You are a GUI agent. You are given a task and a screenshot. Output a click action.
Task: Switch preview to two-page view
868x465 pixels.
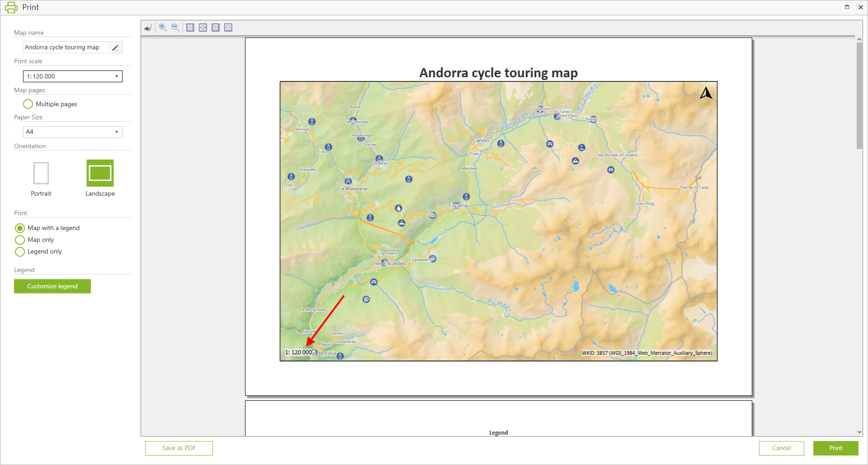(228, 28)
